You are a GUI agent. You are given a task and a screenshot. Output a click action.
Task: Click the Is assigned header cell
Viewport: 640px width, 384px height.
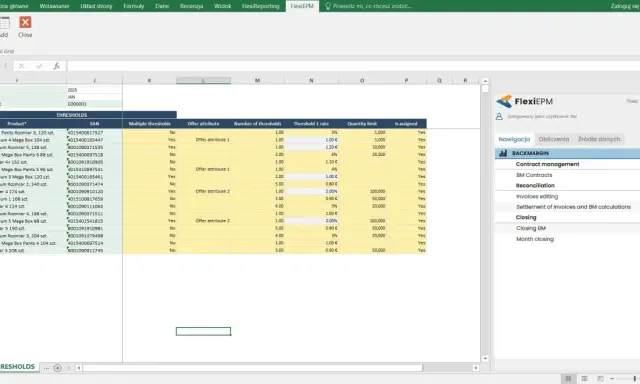click(406, 124)
